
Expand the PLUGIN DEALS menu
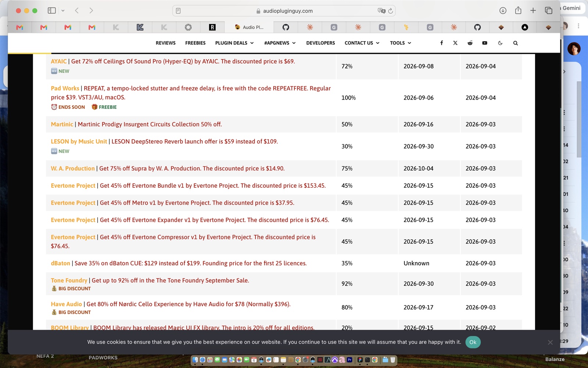(234, 43)
